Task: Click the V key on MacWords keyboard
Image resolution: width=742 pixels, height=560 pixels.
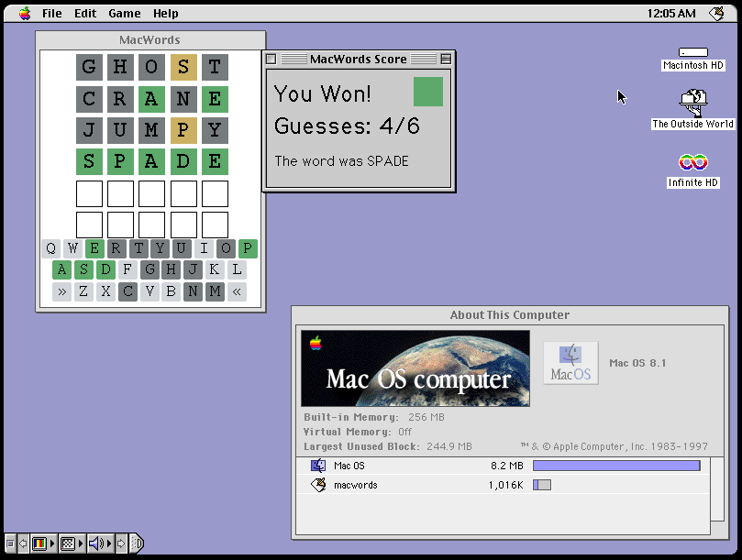Action: point(150,291)
